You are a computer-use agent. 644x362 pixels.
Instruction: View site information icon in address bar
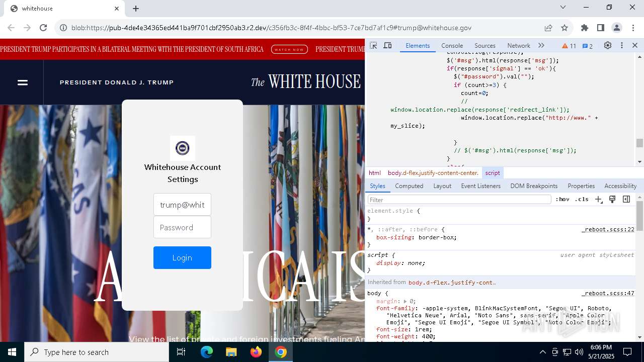(x=63, y=28)
